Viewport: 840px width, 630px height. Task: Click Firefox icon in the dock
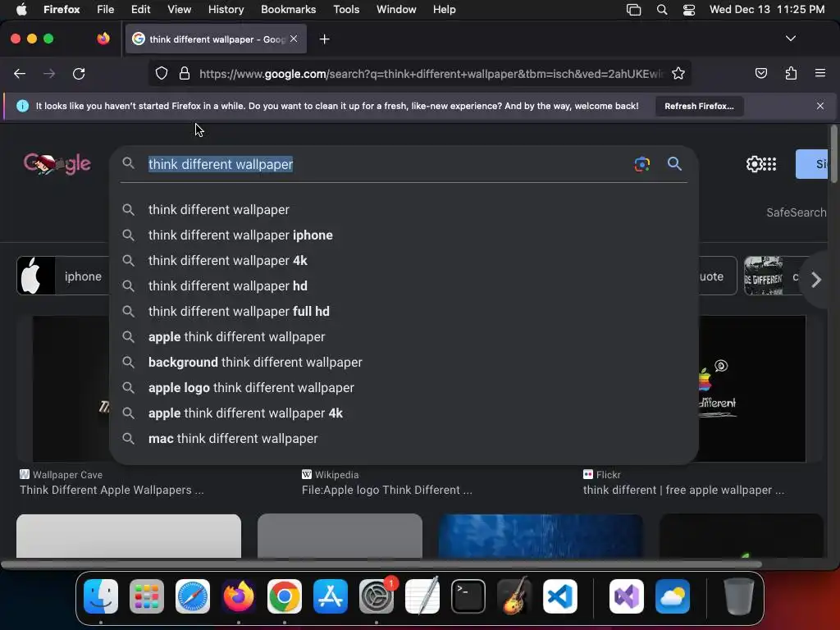pos(239,596)
